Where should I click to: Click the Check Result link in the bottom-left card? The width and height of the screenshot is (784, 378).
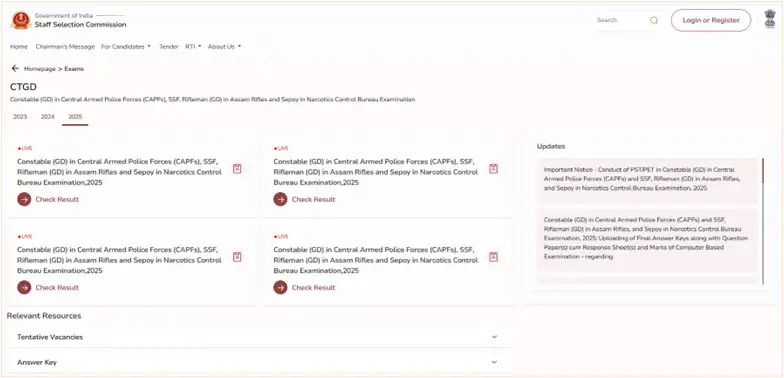[x=57, y=288]
